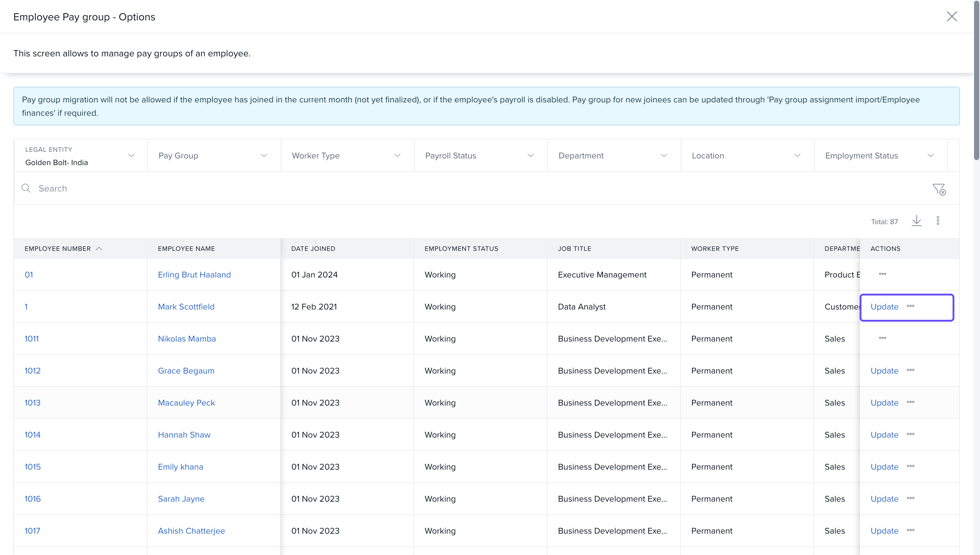The height and width of the screenshot is (555, 980).
Task: Open more actions for Nikolas Mamba row
Action: [882, 338]
